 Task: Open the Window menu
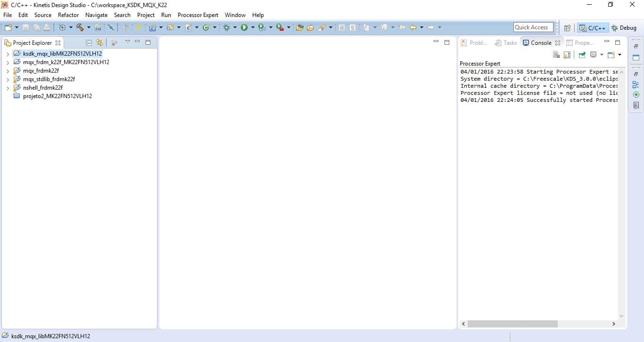click(235, 15)
